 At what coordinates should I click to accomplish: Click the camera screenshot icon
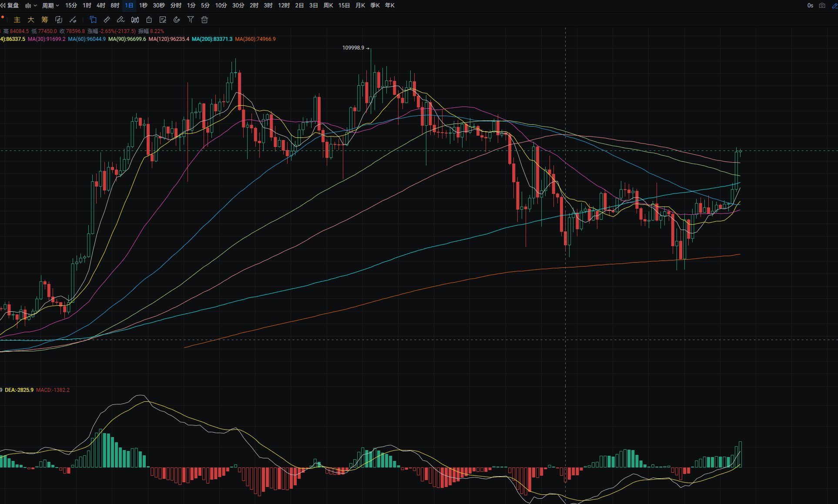[822, 6]
